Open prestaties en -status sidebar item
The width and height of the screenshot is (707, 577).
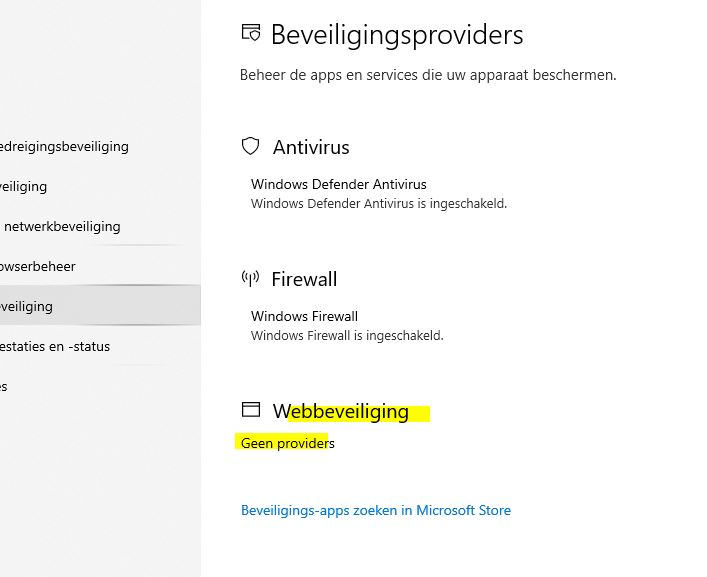coord(55,346)
